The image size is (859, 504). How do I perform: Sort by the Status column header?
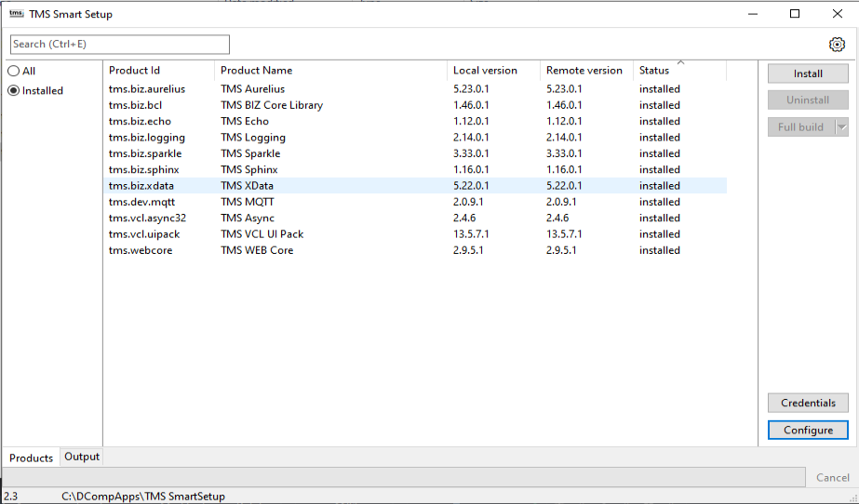pos(653,71)
